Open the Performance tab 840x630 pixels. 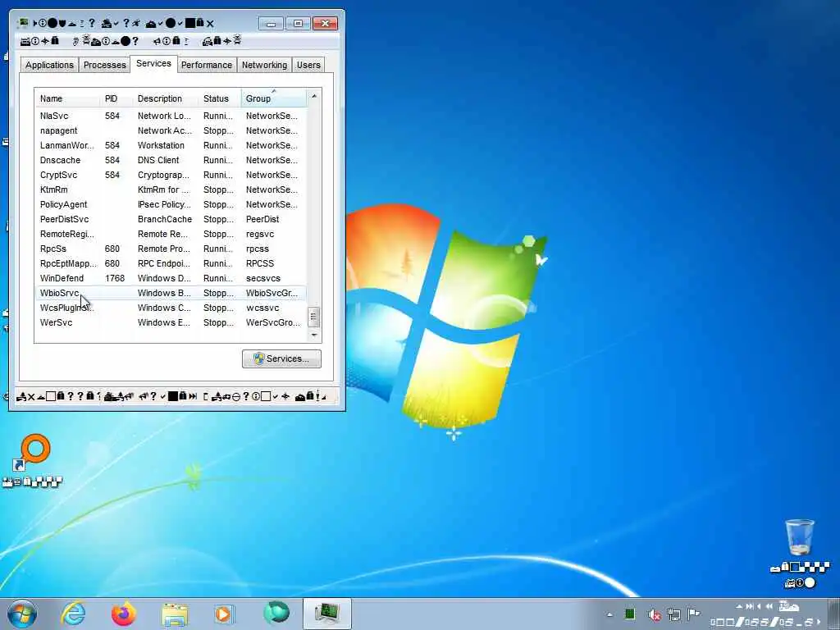click(x=206, y=65)
